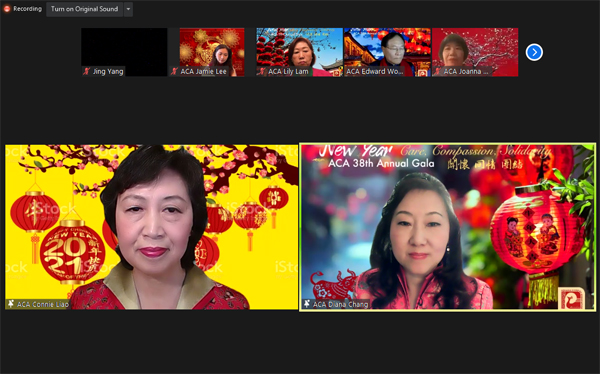Click the ACA Jamie Lee name label
600x374 pixels.
tap(203, 72)
